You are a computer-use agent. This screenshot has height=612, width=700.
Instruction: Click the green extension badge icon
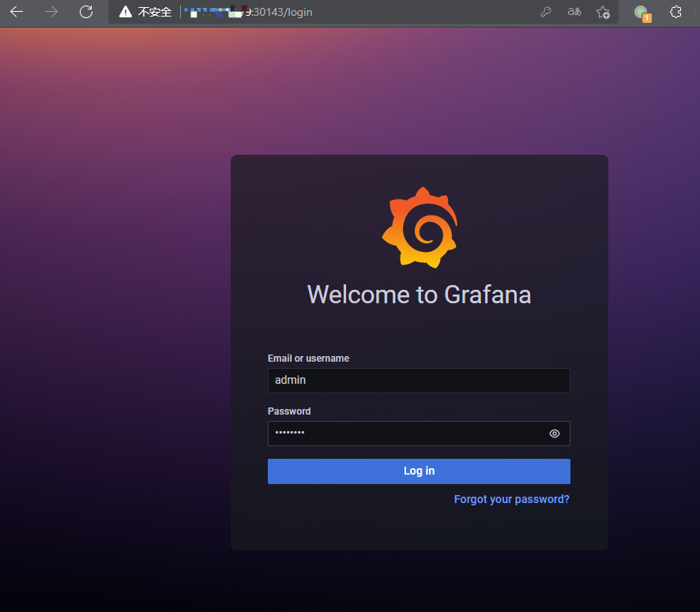[642, 13]
